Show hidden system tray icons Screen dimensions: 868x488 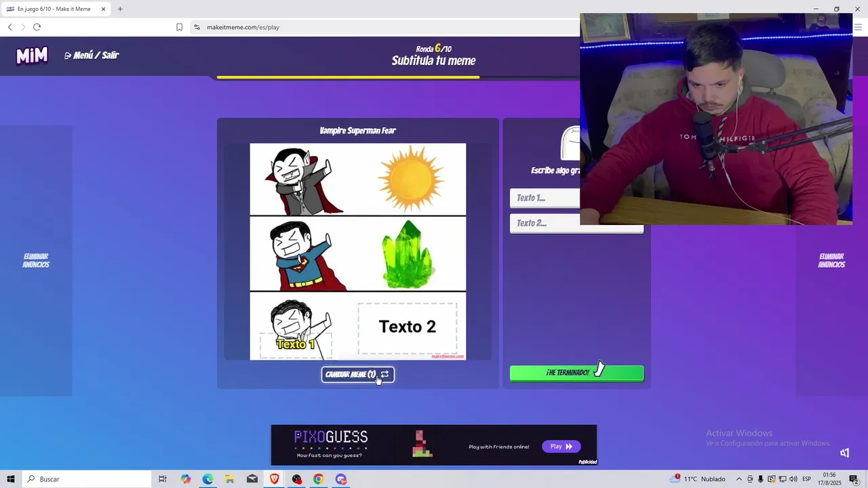tap(739, 479)
